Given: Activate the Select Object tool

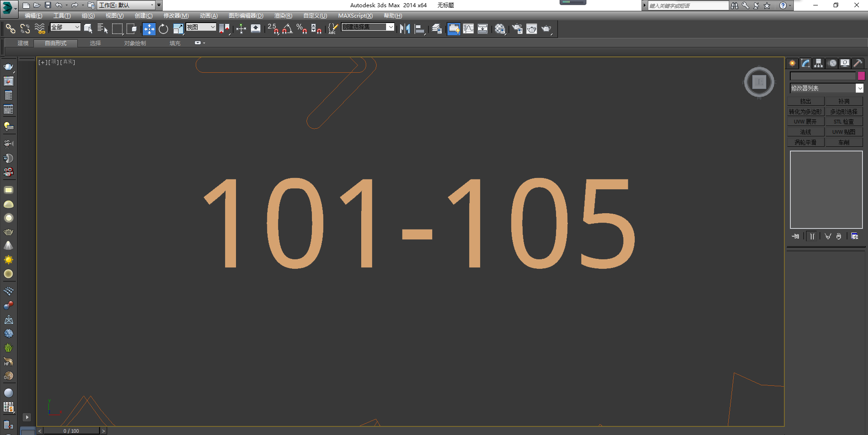Looking at the screenshot, I should (x=88, y=29).
